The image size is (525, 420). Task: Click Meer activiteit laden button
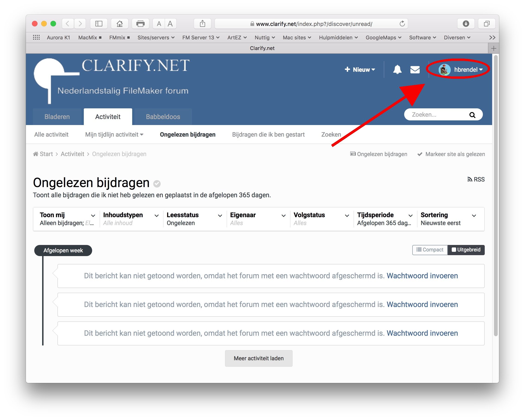coord(258,358)
